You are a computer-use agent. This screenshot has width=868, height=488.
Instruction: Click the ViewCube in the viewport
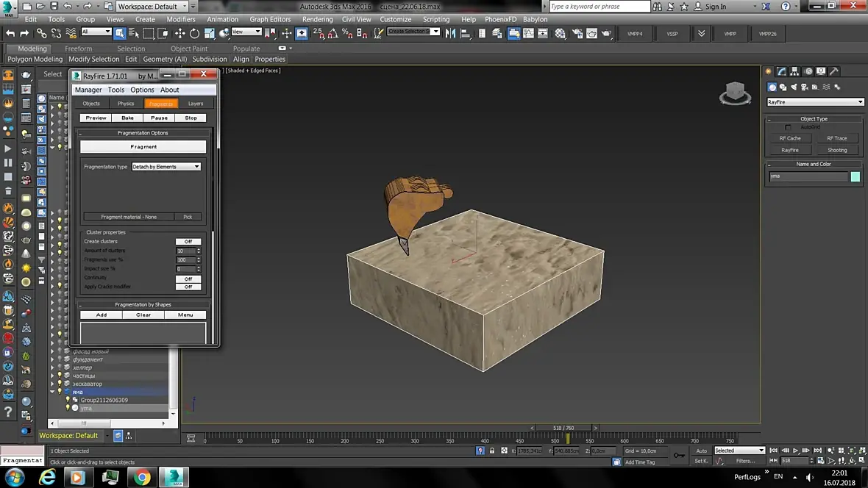click(x=735, y=93)
